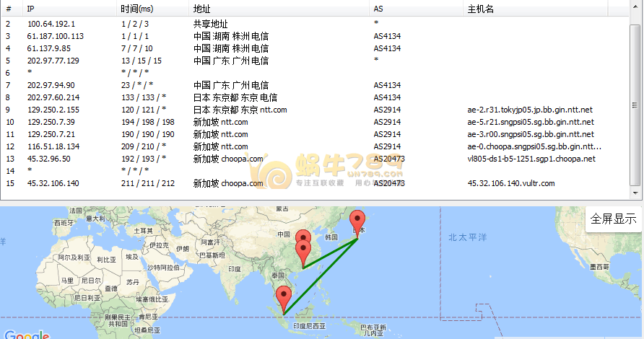Click the 主机名 column header
The image size is (644, 339).
tap(481, 9)
